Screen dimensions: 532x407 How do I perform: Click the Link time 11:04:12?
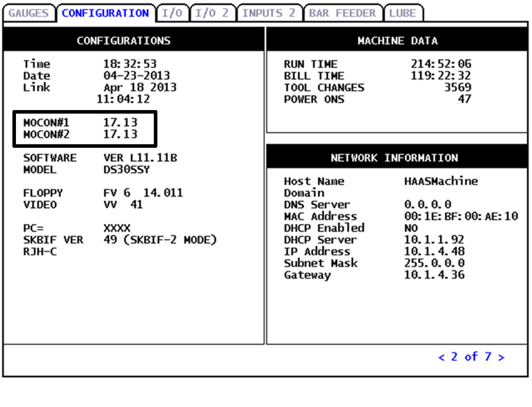point(123,99)
